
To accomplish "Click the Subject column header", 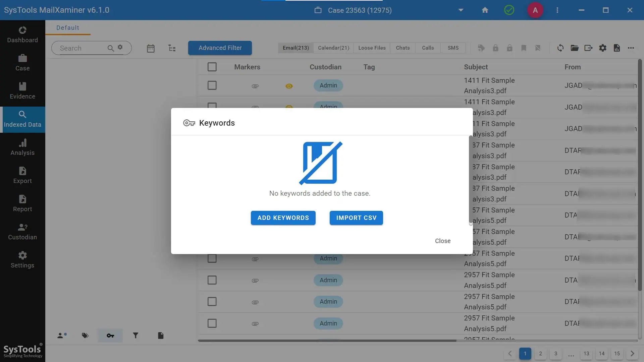I will 476,67.
